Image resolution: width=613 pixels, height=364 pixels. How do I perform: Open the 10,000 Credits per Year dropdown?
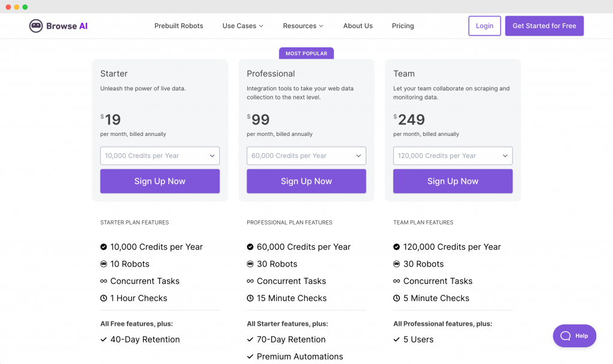pyautogui.click(x=160, y=156)
